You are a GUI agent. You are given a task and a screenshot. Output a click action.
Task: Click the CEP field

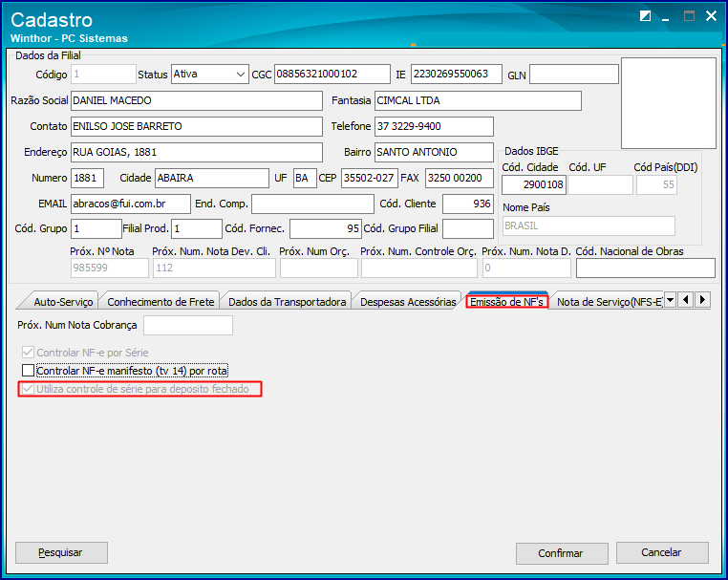tap(369, 179)
